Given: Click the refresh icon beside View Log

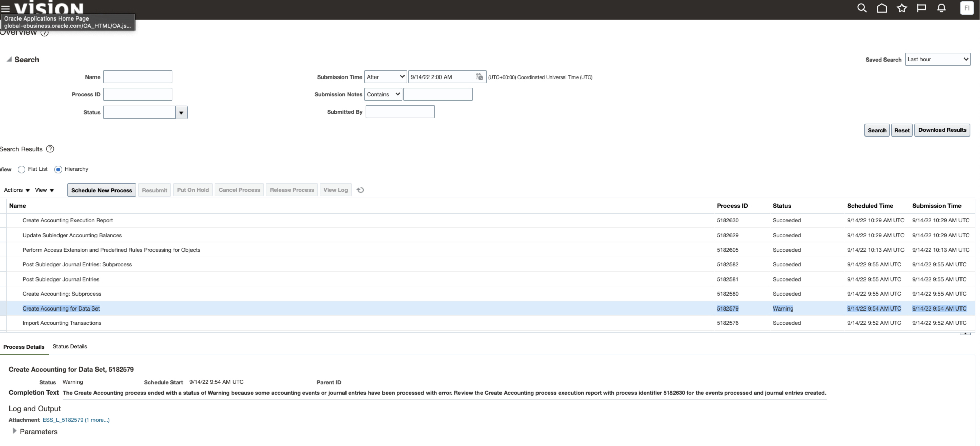Looking at the screenshot, I should coord(360,190).
